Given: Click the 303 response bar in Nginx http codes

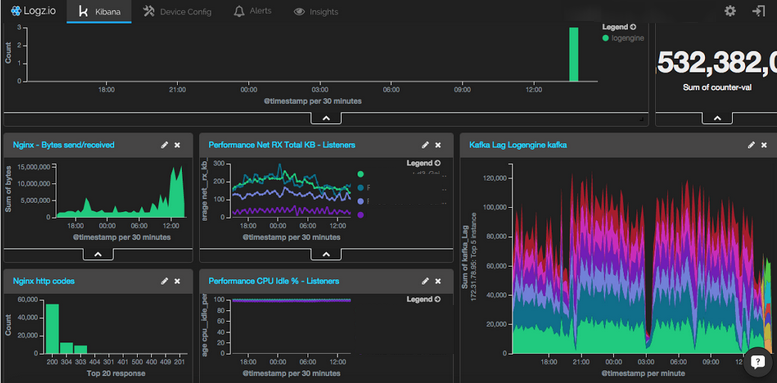Looking at the screenshot, I should [x=80, y=349].
